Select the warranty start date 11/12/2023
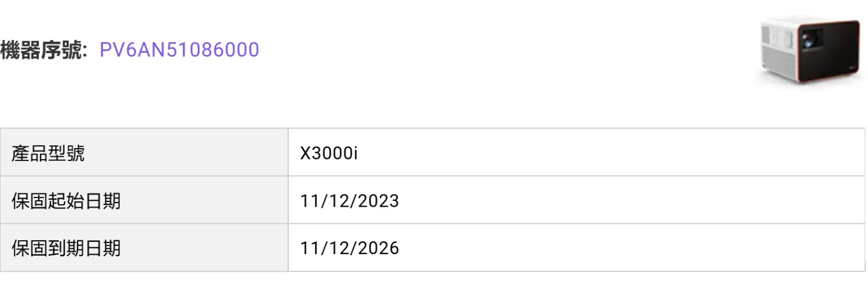868x283 pixels. point(350,201)
